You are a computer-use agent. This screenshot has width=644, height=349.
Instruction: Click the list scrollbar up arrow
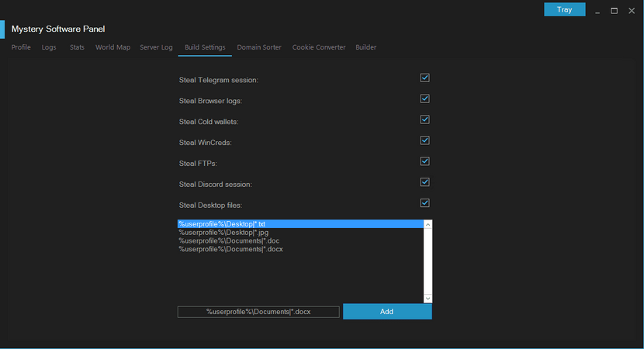[428, 225]
